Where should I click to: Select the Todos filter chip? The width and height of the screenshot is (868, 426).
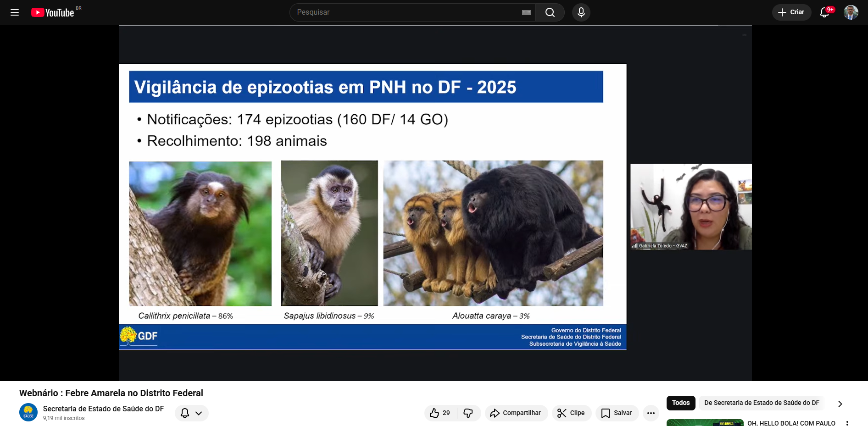(x=680, y=403)
